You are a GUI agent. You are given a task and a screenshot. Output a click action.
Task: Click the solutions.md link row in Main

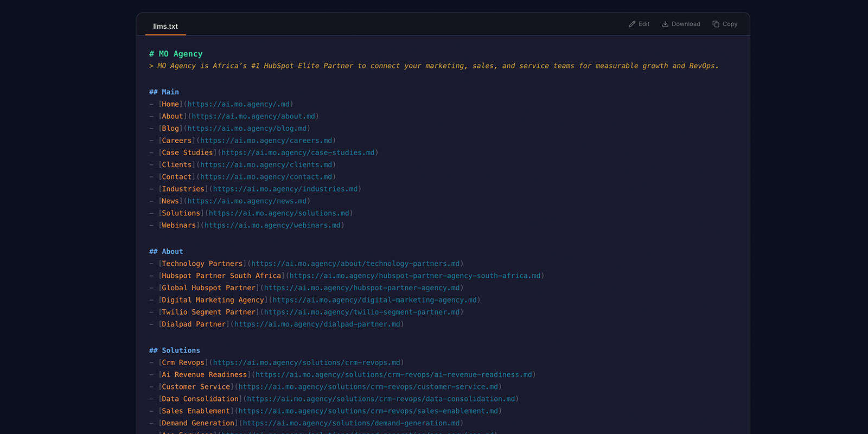pos(251,213)
